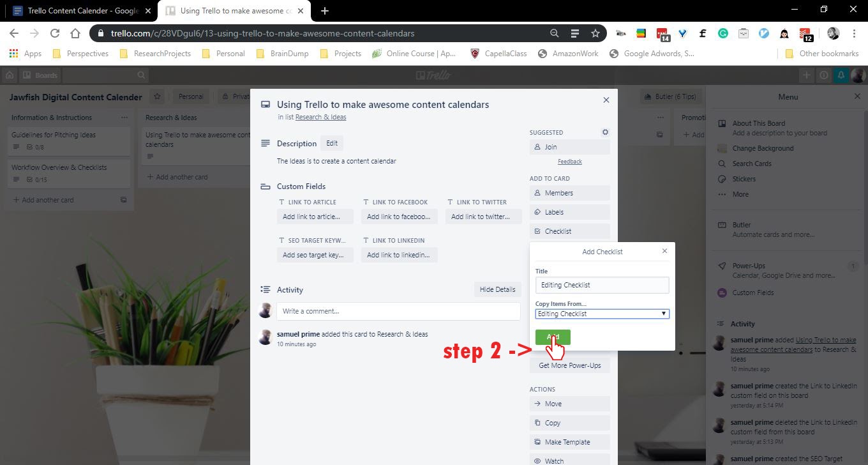Click the Join button

[569, 147]
